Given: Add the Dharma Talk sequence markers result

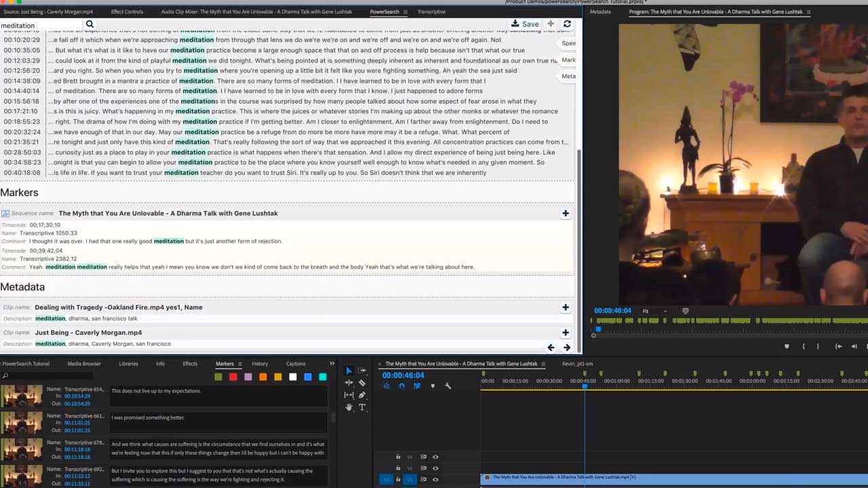Looking at the screenshot, I should click(x=566, y=213).
